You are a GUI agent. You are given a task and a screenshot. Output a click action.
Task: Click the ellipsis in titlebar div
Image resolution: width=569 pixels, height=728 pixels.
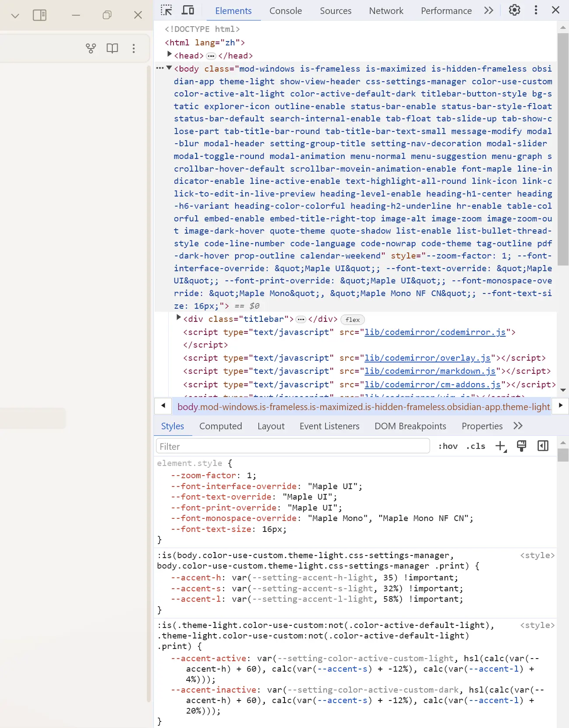301,319
